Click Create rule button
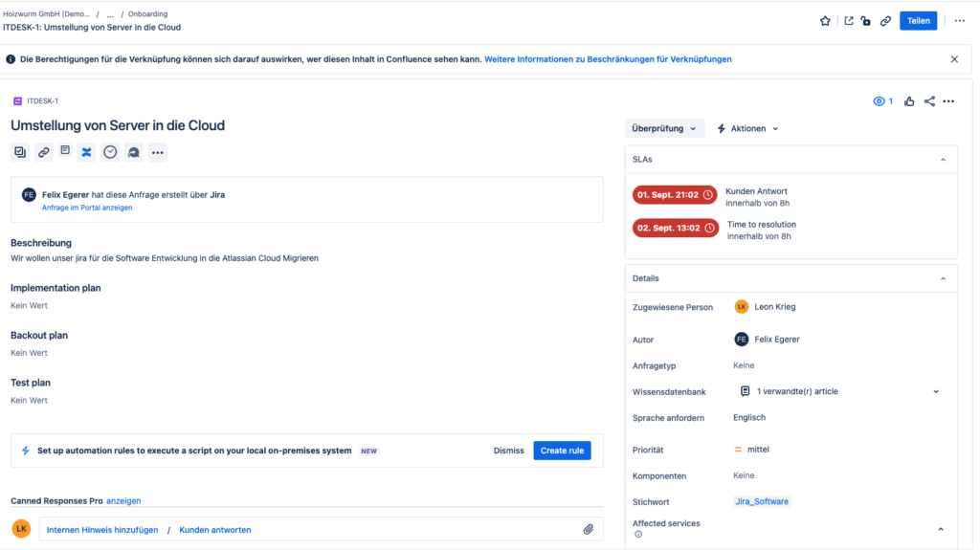 point(562,451)
